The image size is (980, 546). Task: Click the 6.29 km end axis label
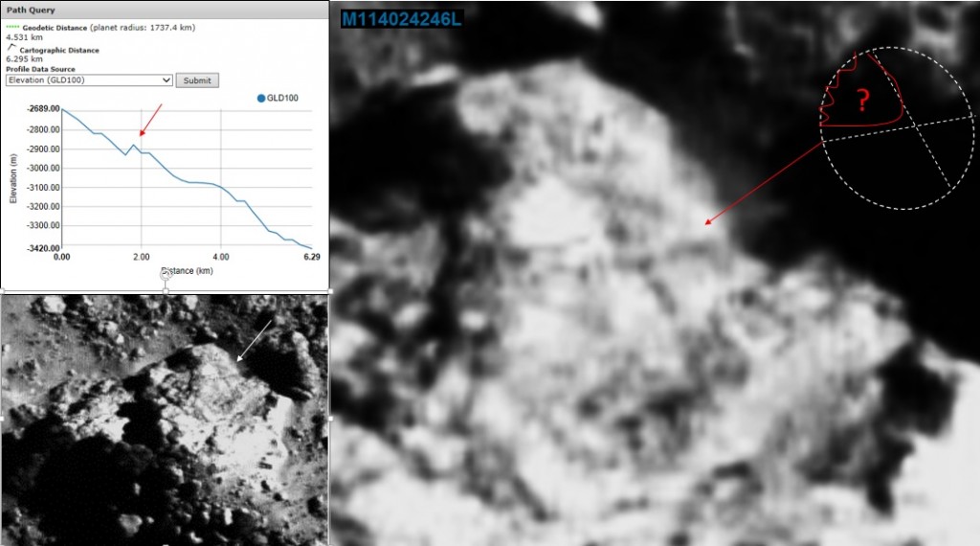pyautogui.click(x=311, y=258)
